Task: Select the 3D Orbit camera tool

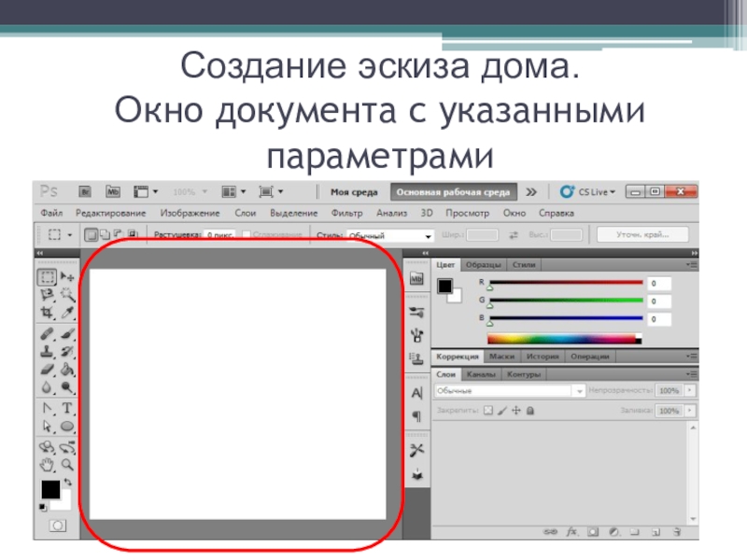Action: click(67, 447)
